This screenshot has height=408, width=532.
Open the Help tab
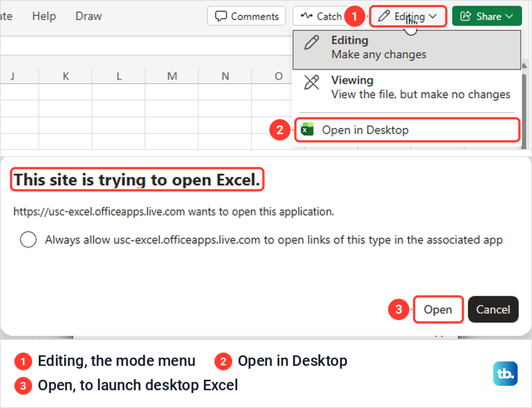coord(44,16)
